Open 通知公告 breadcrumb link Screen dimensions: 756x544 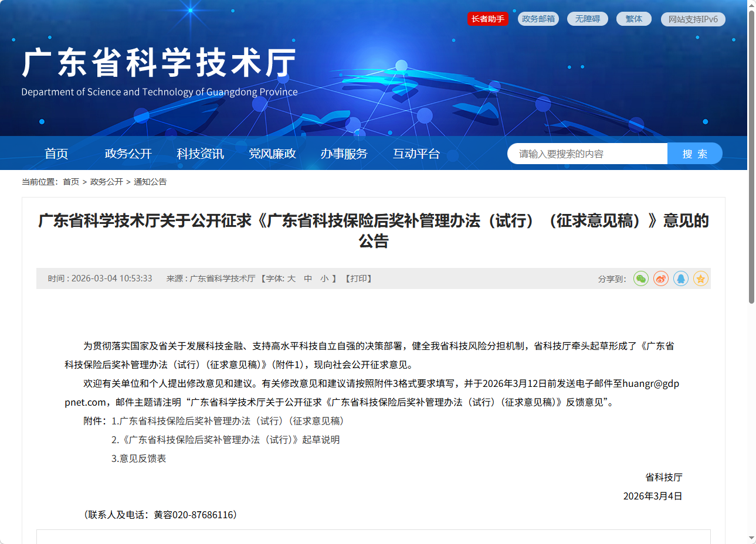coord(150,182)
